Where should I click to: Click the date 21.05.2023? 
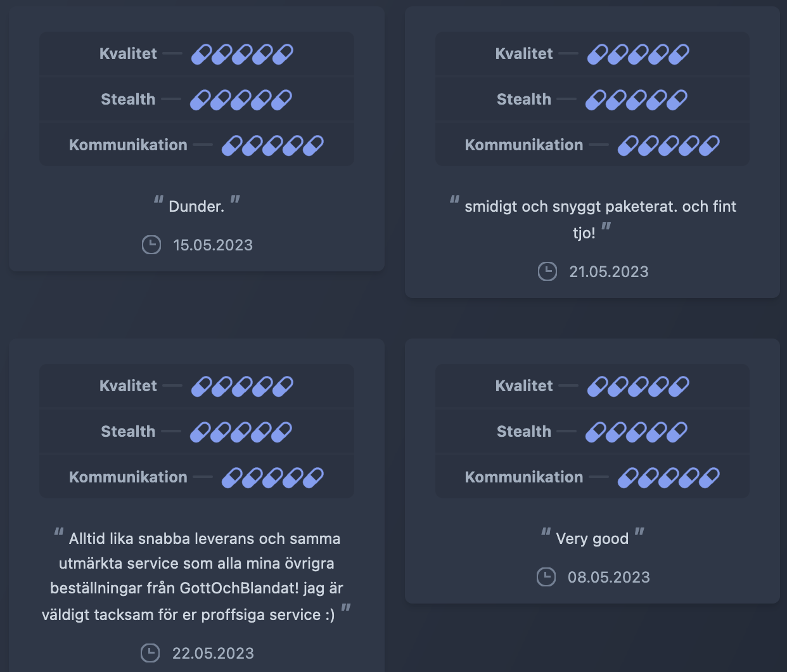click(609, 271)
